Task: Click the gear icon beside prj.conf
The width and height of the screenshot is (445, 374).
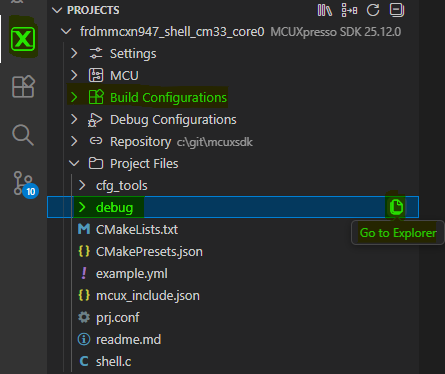Action: click(x=84, y=317)
